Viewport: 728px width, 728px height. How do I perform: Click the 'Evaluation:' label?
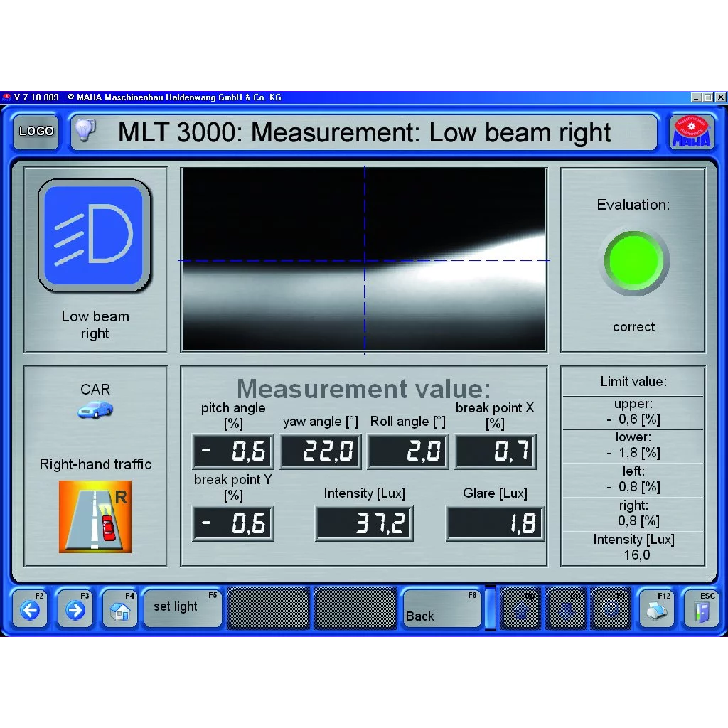click(633, 205)
